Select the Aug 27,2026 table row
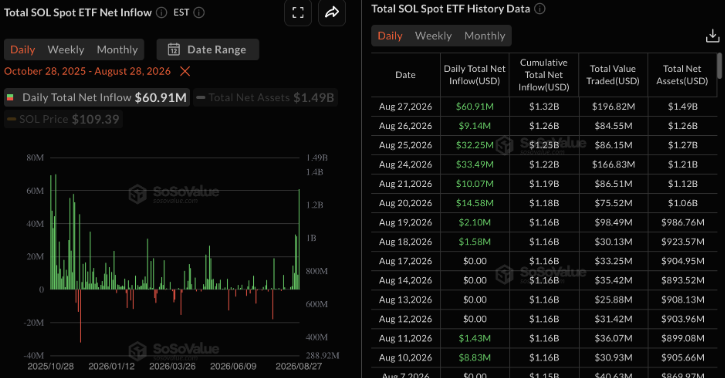Viewport: 725px width, 378px height. 544,106
